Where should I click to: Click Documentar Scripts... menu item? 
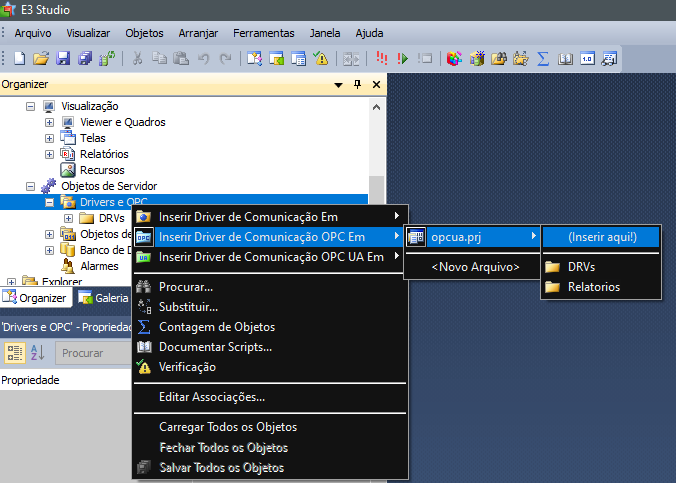pos(270,347)
